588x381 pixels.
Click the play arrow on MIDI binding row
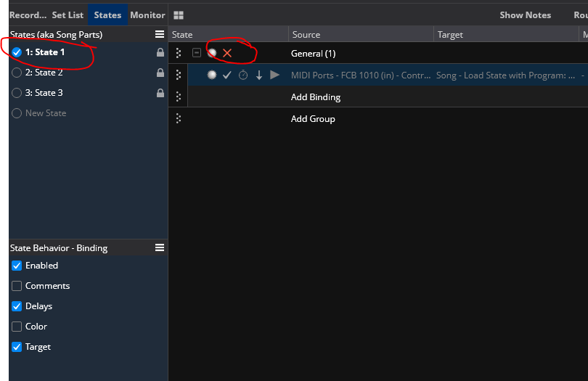click(274, 75)
